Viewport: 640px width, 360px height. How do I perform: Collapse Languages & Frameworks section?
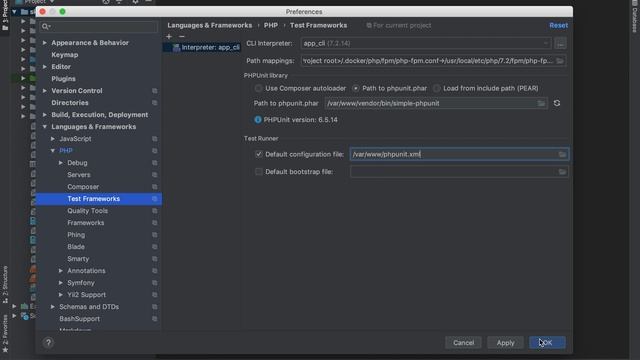pos(44,127)
